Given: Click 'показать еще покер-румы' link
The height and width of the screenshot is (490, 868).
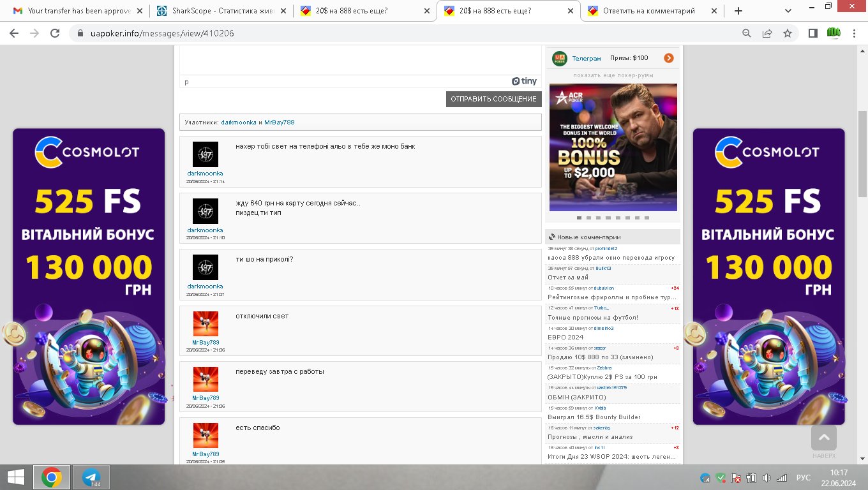Looking at the screenshot, I should (613, 75).
